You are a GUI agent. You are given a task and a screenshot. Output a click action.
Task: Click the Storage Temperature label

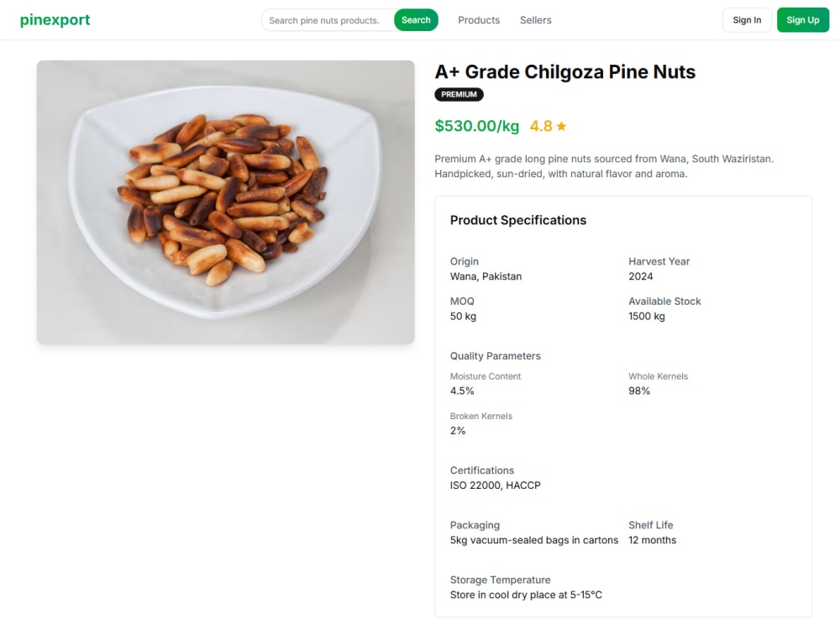pos(500,580)
